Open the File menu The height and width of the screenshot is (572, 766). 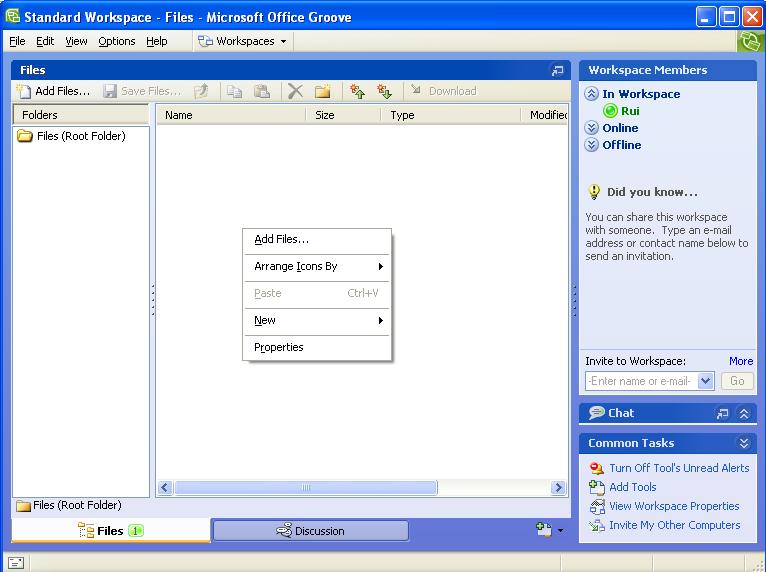point(17,41)
